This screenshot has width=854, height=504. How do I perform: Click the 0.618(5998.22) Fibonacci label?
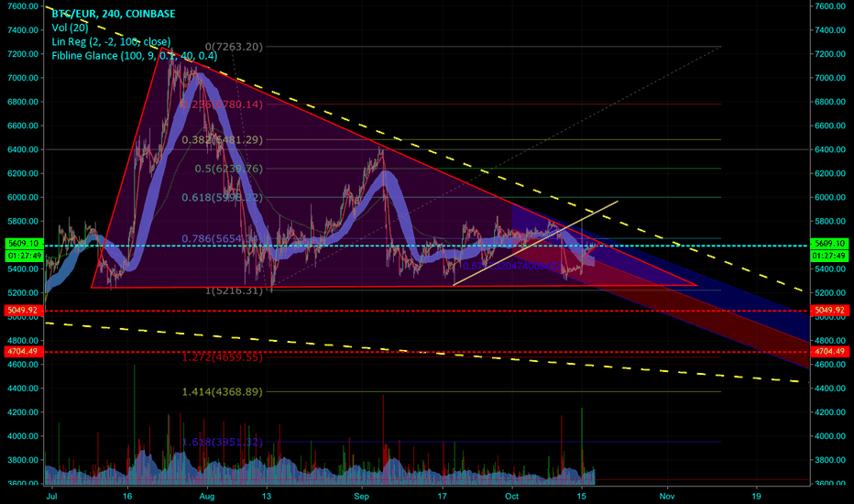[223, 197]
